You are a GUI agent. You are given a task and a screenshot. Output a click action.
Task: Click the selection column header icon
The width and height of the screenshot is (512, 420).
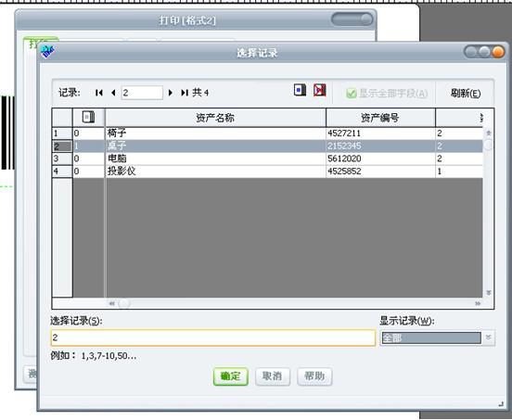[88, 117]
